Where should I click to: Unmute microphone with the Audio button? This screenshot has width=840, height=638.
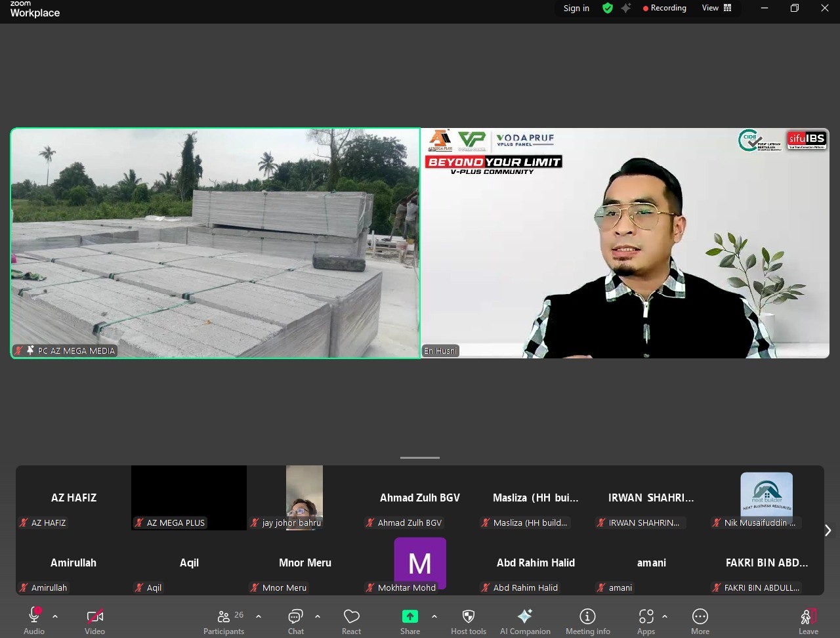click(34, 621)
